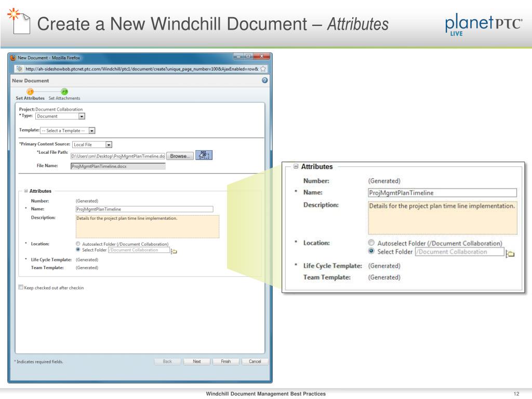532x399 pixels.
Task: Collapse the Attributes section in the dialog
Action: pos(26,191)
